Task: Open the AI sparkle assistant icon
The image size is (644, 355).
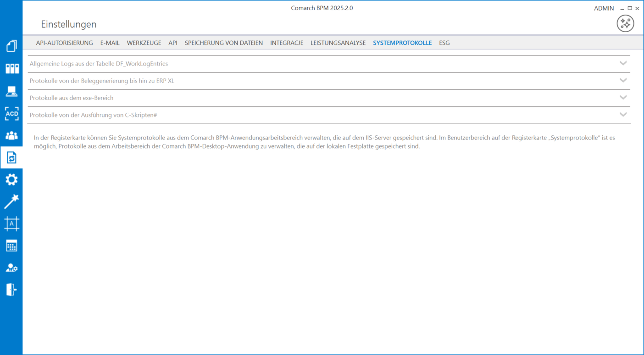Action: 625,23
